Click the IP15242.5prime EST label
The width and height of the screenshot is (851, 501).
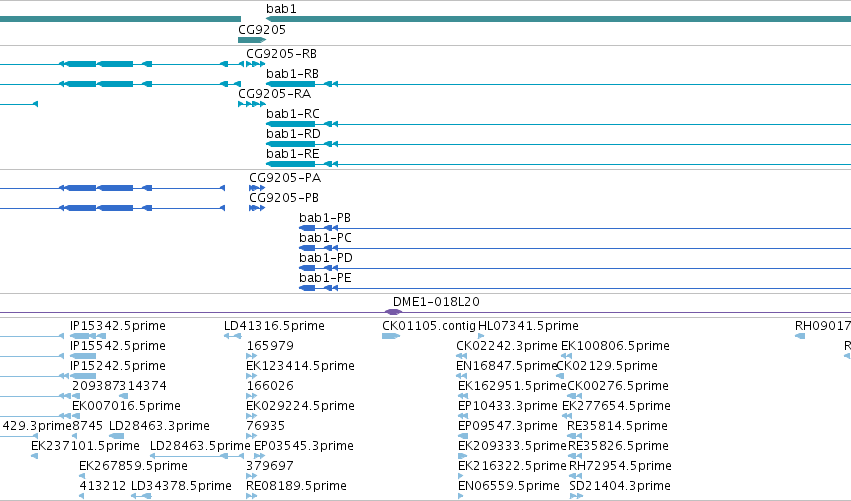point(118,366)
